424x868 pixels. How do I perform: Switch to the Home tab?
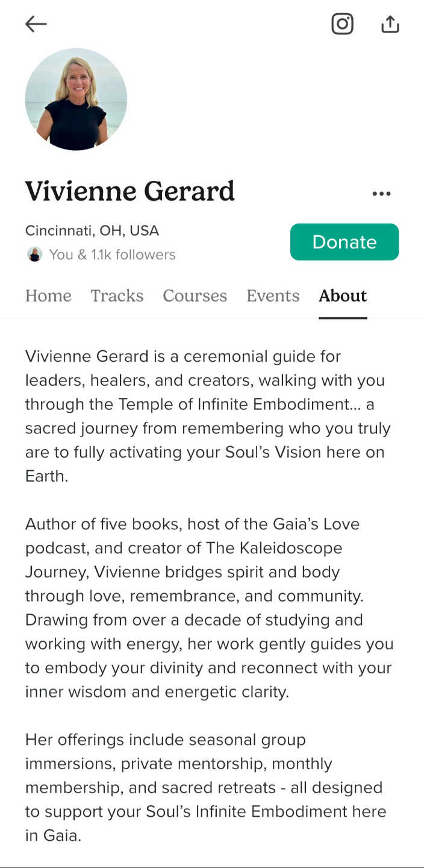pos(48,295)
